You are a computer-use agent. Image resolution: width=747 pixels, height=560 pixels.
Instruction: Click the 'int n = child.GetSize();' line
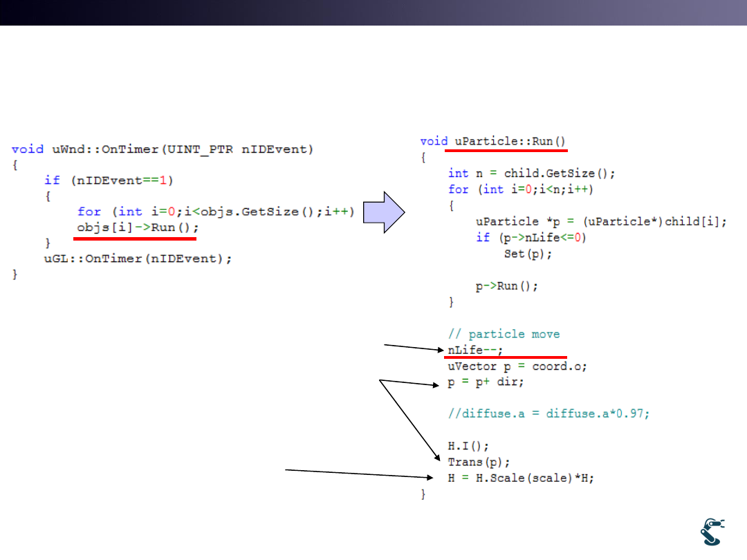531,173
